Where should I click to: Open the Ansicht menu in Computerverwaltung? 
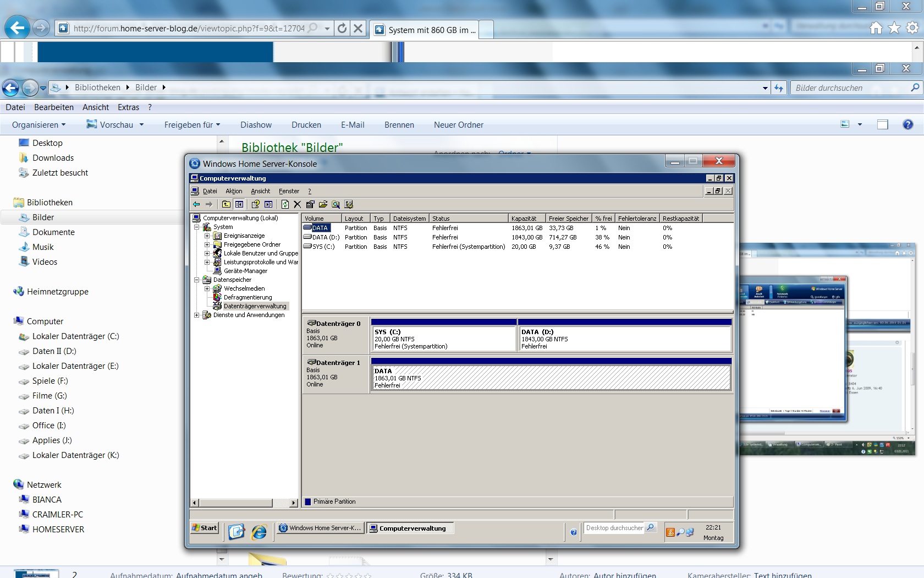[x=260, y=191]
